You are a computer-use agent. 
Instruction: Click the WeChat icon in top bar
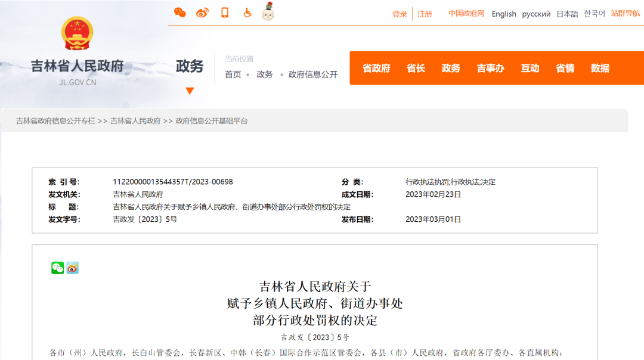click(179, 13)
